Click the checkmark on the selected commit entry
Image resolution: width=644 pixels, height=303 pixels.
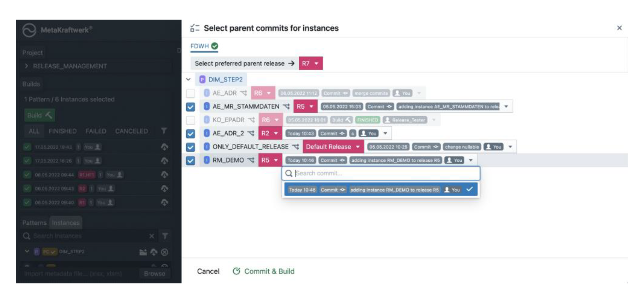[469, 189]
